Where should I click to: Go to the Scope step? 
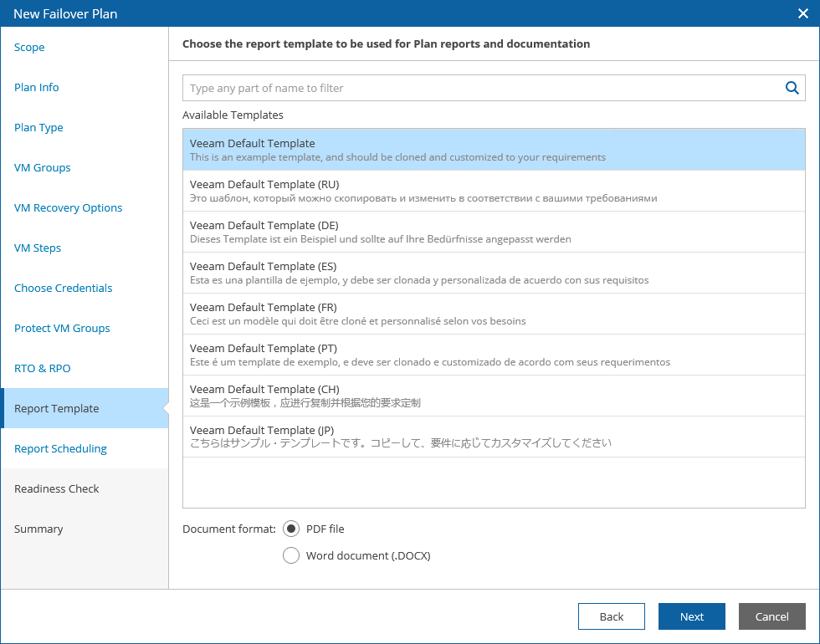29,48
